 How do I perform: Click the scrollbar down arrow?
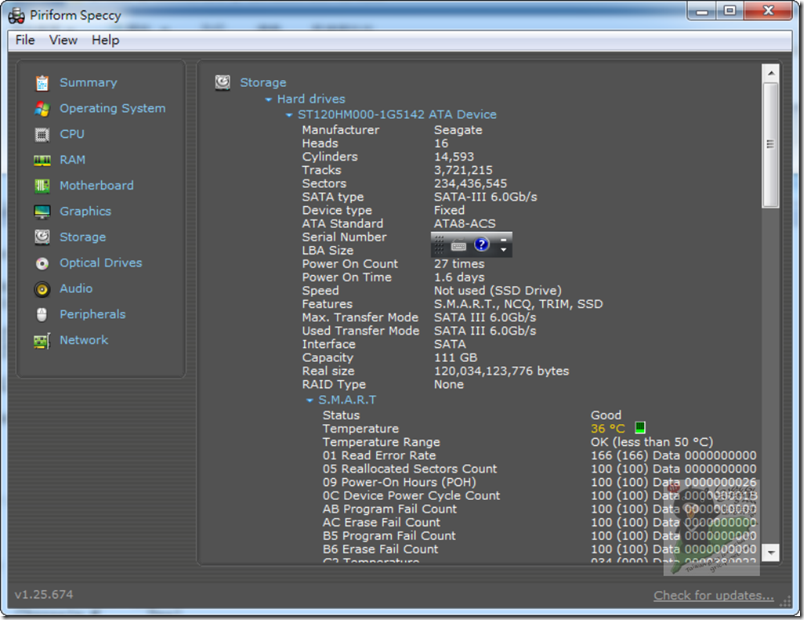coord(770,552)
